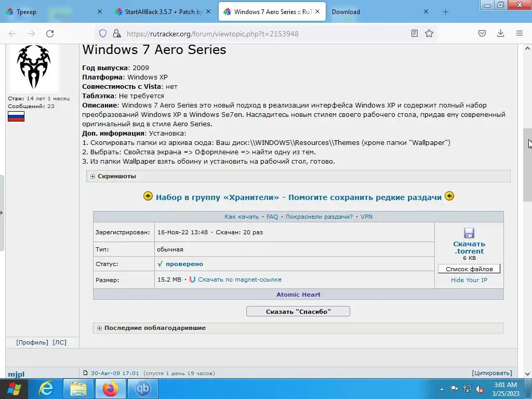Open the Pocket save icon
This screenshot has width=532, height=399.
(482, 33)
